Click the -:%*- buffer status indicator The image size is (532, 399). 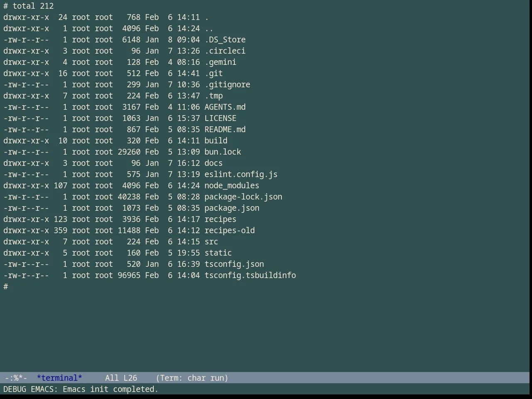click(16, 378)
